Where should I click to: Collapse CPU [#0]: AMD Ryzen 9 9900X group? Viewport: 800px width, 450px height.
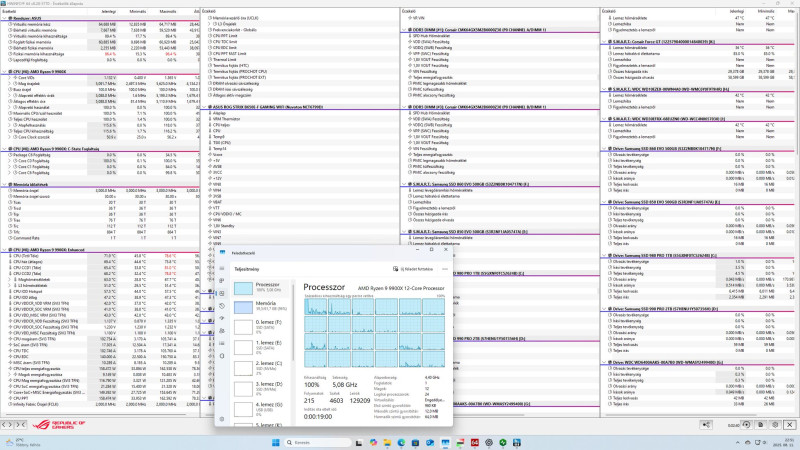pyautogui.click(x=4, y=72)
